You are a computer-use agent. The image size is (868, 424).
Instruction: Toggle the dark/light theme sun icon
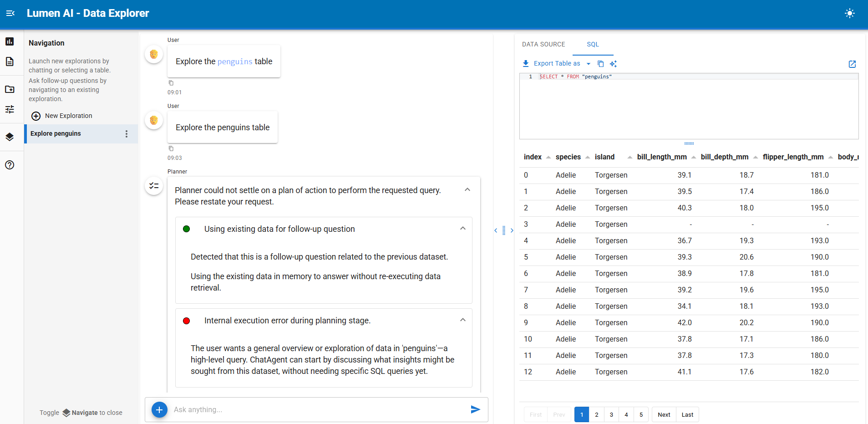pyautogui.click(x=849, y=13)
